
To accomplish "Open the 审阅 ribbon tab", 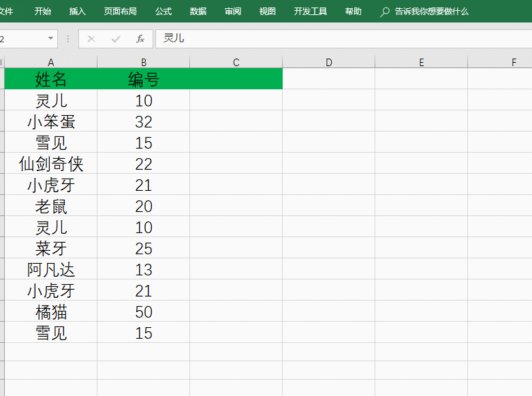I will [233, 12].
